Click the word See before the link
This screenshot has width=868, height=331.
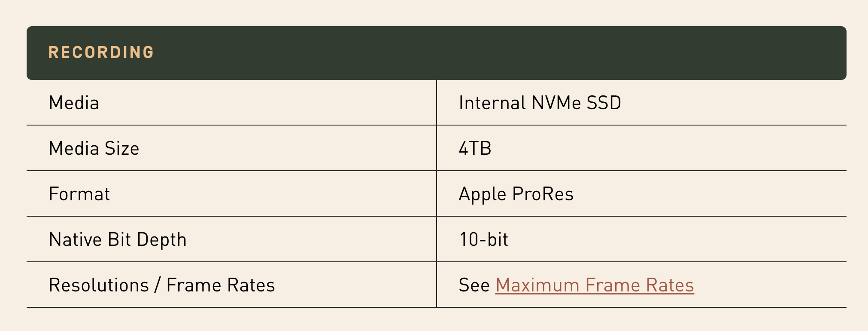(474, 285)
